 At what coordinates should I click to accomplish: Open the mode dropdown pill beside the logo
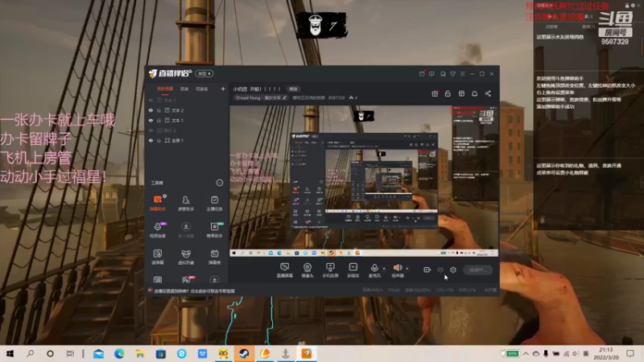(x=204, y=73)
